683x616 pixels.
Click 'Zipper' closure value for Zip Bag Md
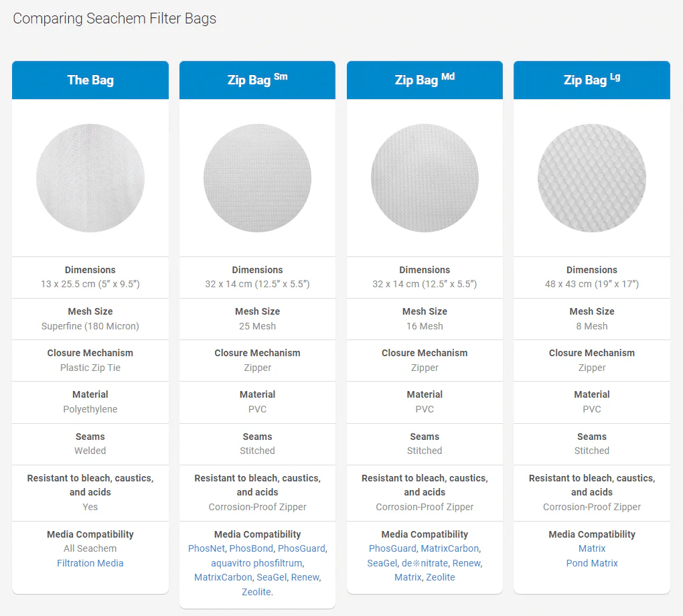(425, 368)
